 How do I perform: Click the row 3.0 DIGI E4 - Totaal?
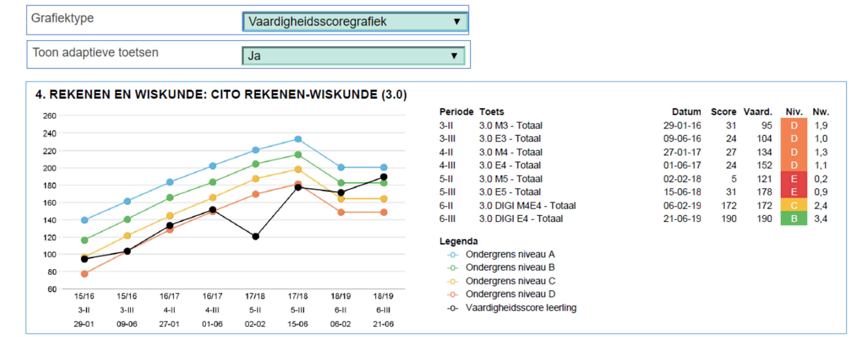(x=633, y=218)
